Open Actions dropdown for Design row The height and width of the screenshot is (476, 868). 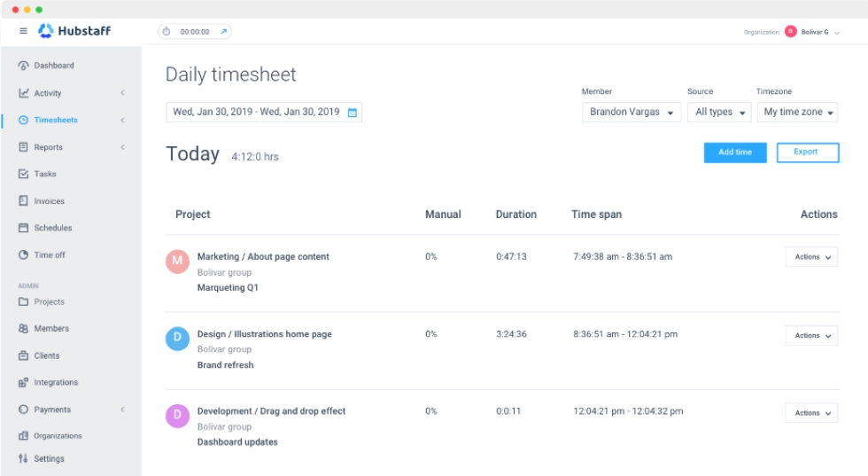tap(811, 336)
